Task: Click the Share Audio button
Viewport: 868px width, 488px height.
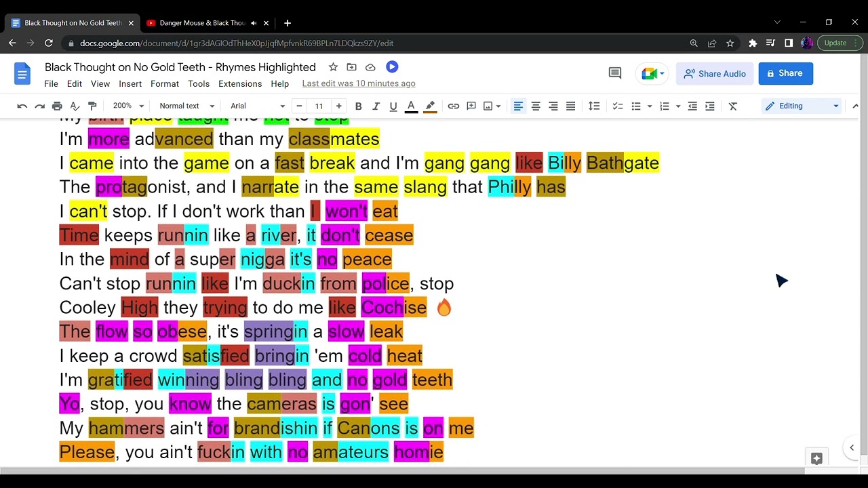Action: (715, 73)
